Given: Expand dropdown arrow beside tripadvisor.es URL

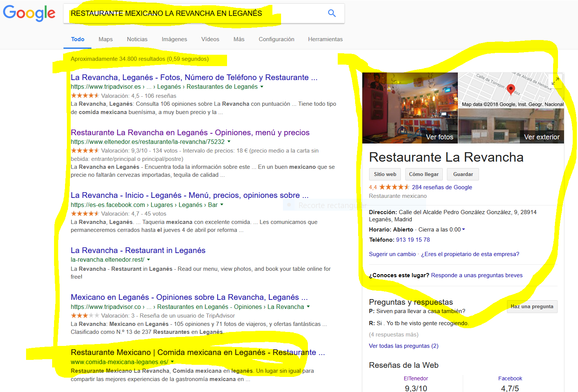Looking at the screenshot, I should (x=262, y=87).
